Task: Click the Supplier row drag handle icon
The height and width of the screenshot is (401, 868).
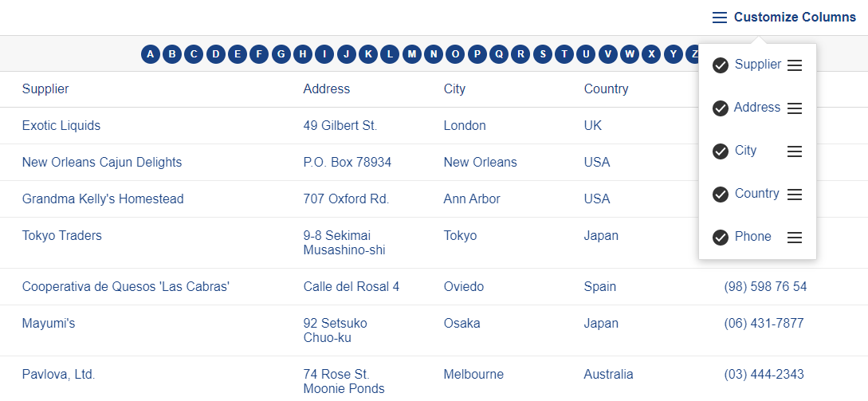Action: (x=794, y=65)
